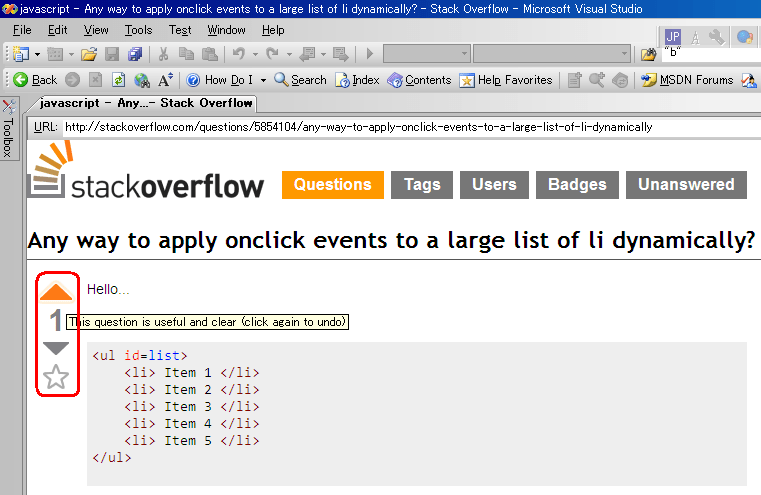
Task: Expand the Redo history dropdown arrow
Action: tap(289, 54)
